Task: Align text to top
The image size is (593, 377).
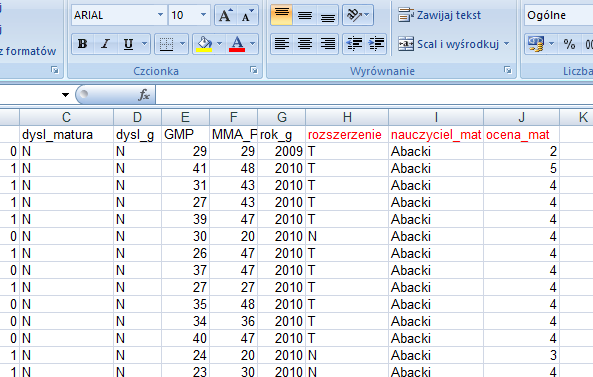Action: [281, 15]
